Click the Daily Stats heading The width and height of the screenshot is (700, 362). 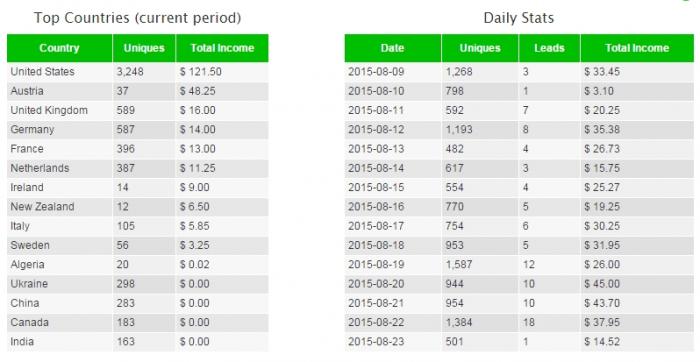[519, 18]
